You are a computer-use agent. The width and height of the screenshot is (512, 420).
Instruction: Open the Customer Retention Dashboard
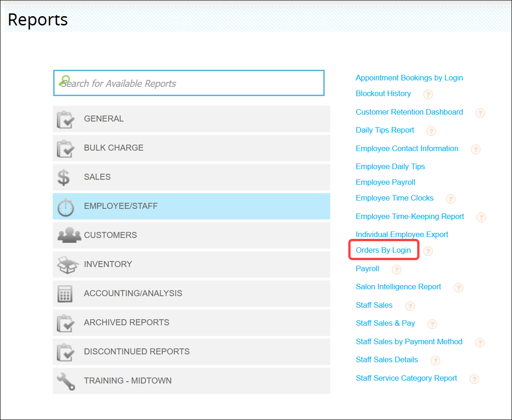pos(409,112)
